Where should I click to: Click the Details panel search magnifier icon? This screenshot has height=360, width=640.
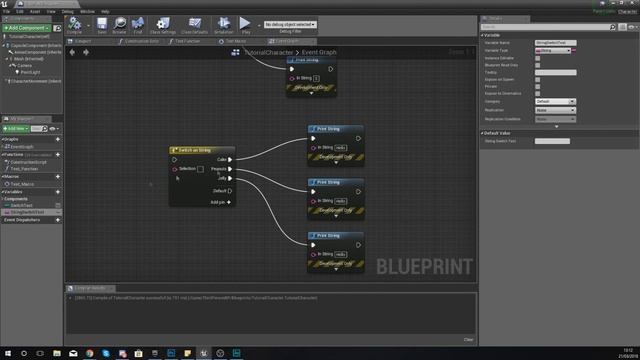[612, 27]
